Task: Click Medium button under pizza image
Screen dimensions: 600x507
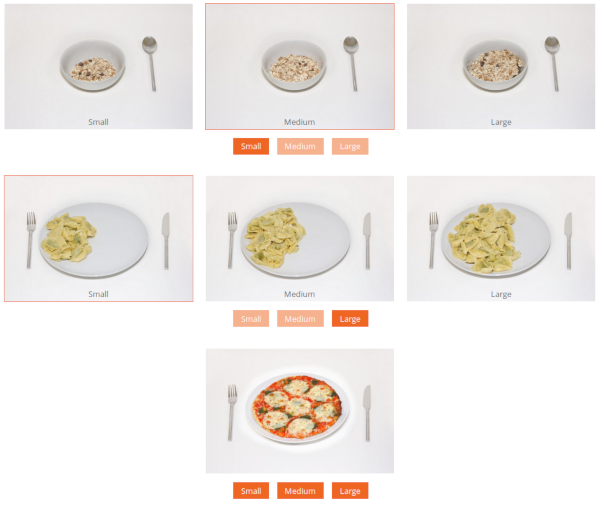Action: pos(300,491)
